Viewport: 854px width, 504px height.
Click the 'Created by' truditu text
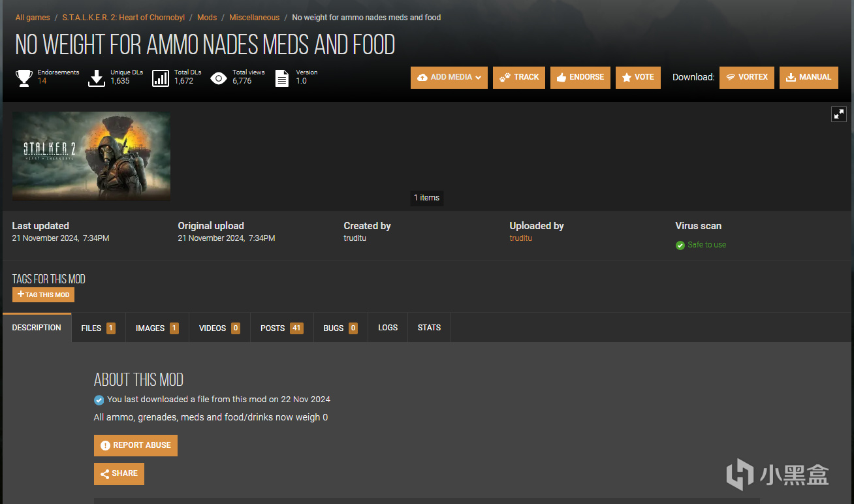tap(355, 238)
